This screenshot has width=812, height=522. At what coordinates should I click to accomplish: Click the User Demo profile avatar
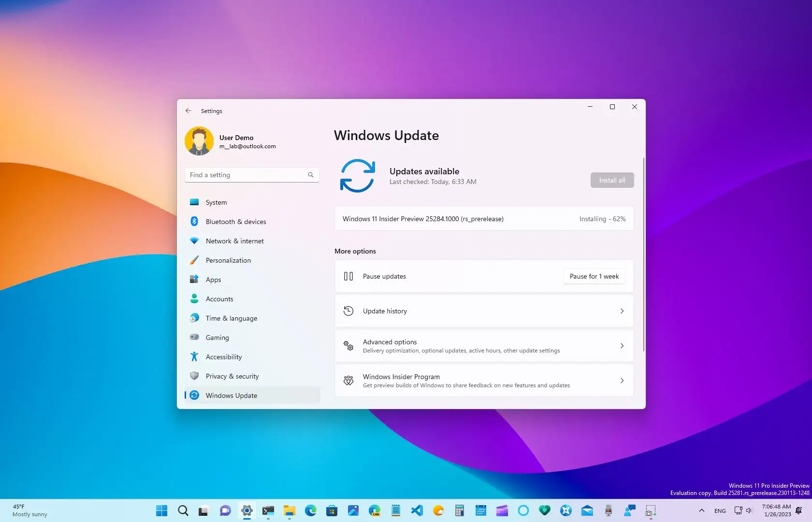pyautogui.click(x=199, y=141)
